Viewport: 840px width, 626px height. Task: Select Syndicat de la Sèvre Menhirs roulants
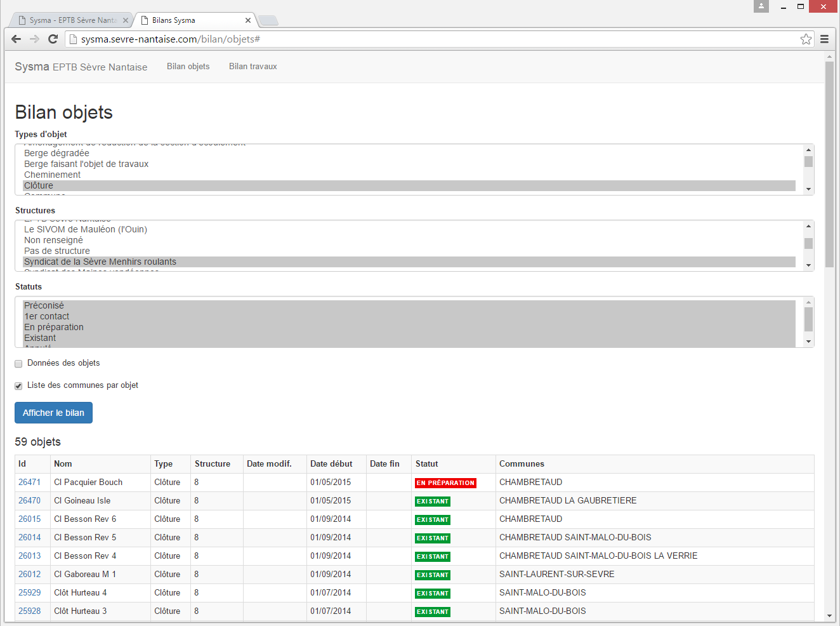pos(409,262)
